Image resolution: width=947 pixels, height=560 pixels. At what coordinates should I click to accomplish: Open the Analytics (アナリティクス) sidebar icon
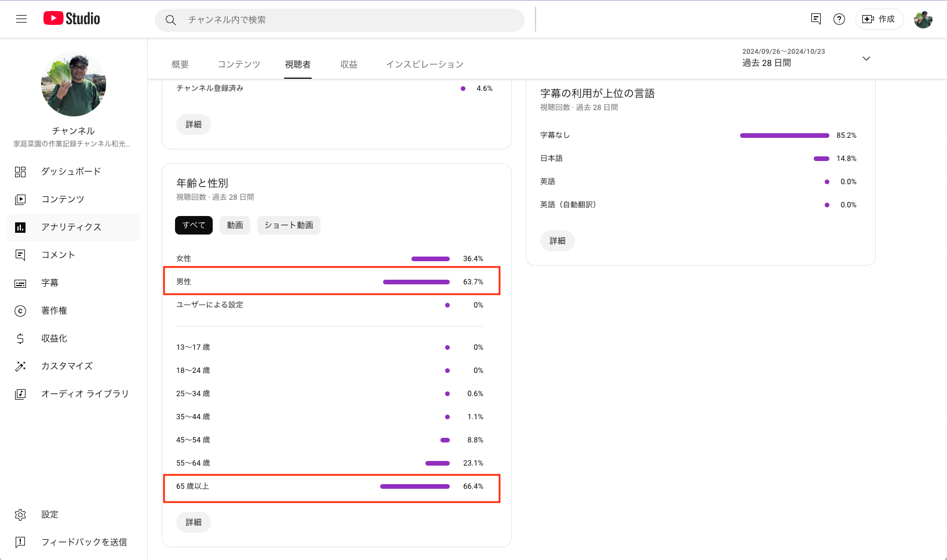pyautogui.click(x=20, y=227)
